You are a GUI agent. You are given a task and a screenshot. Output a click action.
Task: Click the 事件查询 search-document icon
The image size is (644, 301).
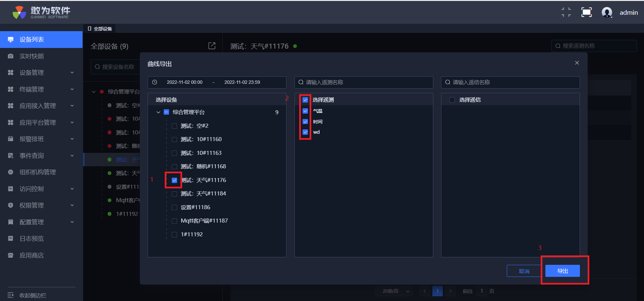coord(11,156)
